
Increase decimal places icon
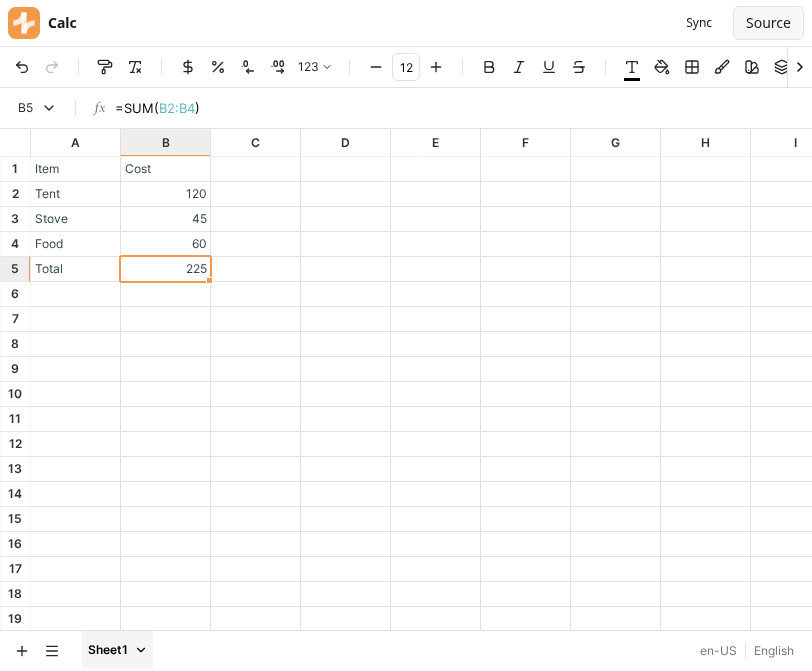[278, 67]
